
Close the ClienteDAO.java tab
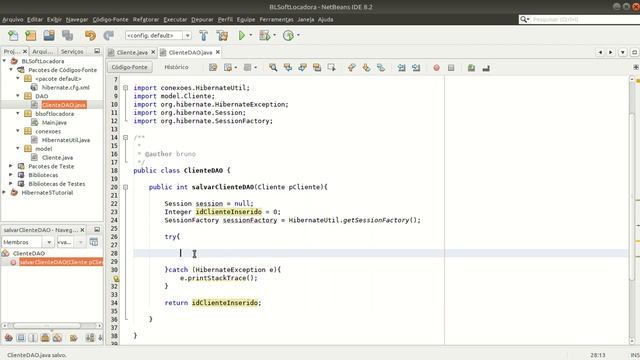pyautogui.click(x=218, y=52)
